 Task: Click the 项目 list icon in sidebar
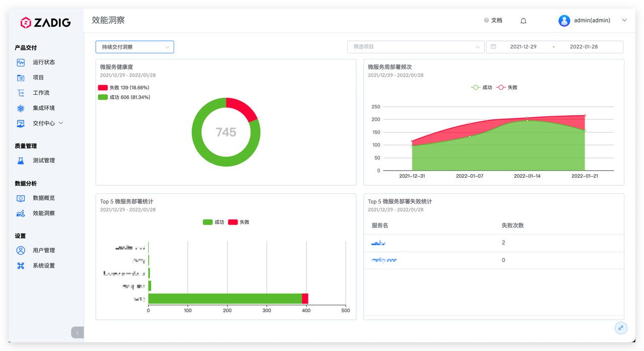(x=21, y=78)
